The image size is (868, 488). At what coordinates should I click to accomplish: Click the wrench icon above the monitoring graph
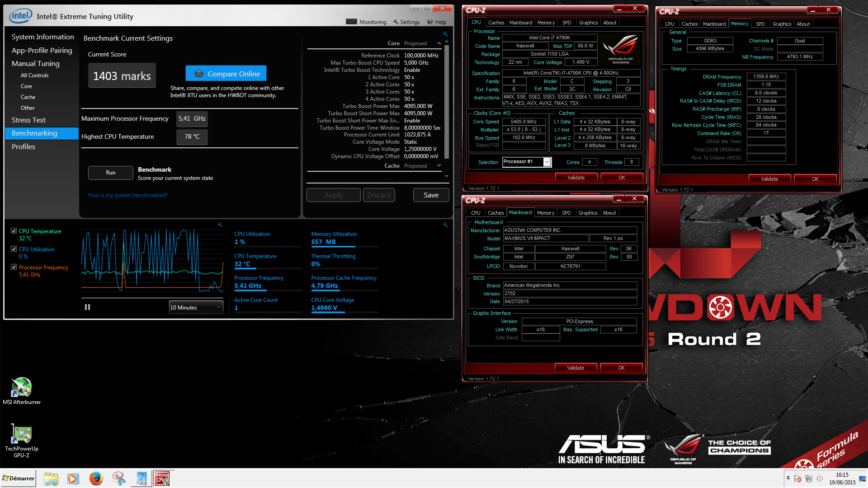220,225
